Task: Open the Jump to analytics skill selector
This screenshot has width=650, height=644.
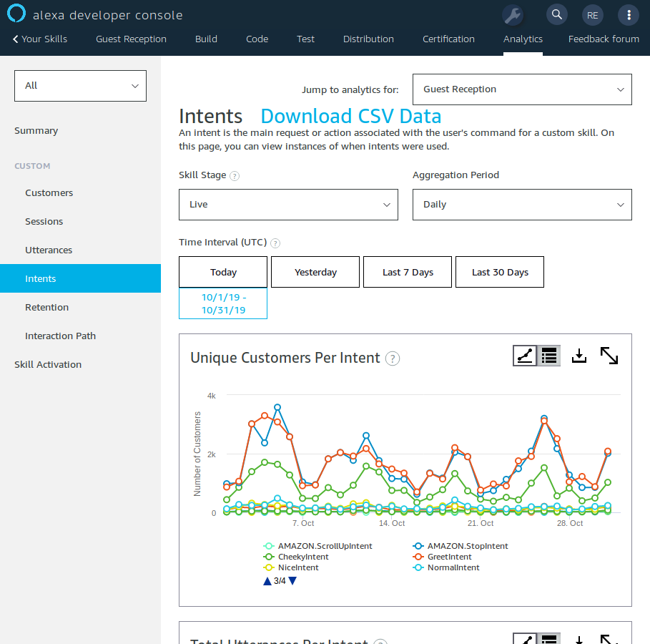Action: click(x=522, y=89)
